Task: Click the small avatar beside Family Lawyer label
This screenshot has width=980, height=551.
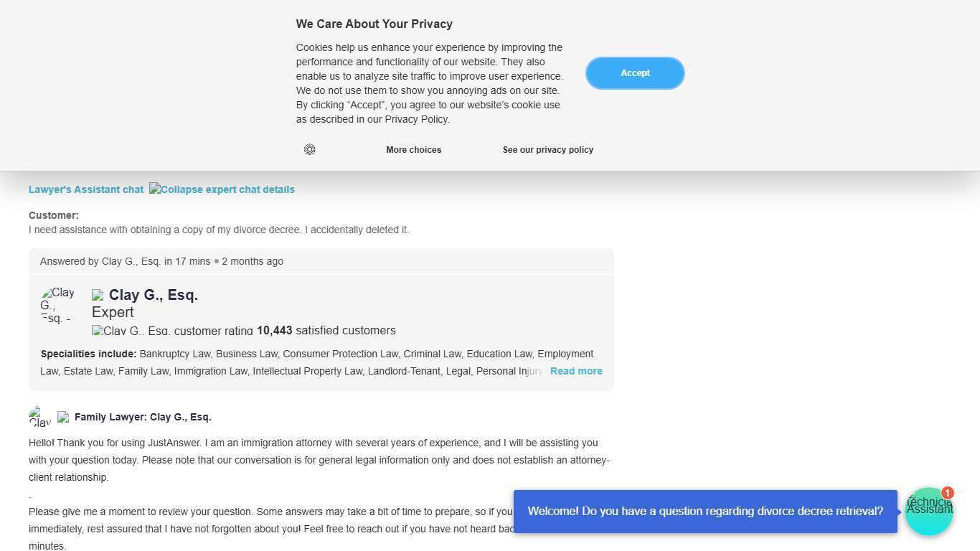Action: (39, 417)
